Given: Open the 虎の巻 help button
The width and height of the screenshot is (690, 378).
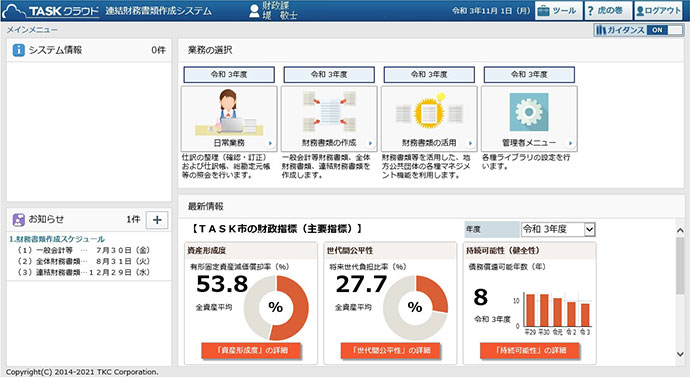Looking at the screenshot, I should (x=607, y=11).
